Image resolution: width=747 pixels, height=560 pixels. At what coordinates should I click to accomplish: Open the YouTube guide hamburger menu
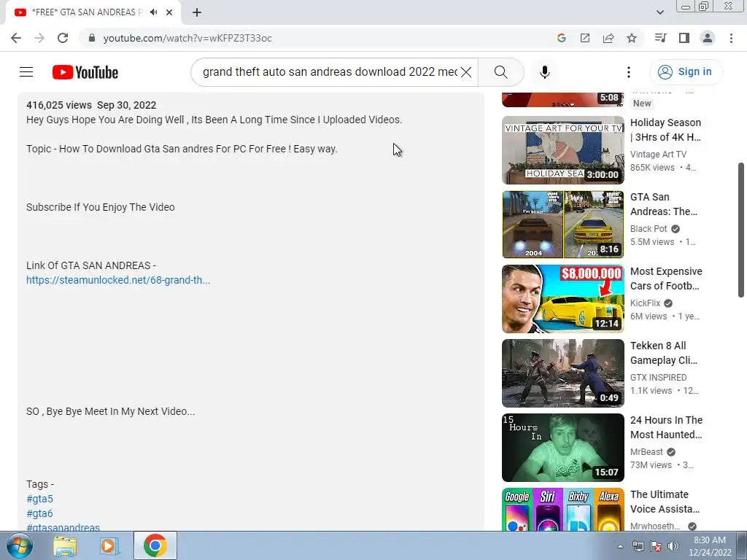point(26,72)
